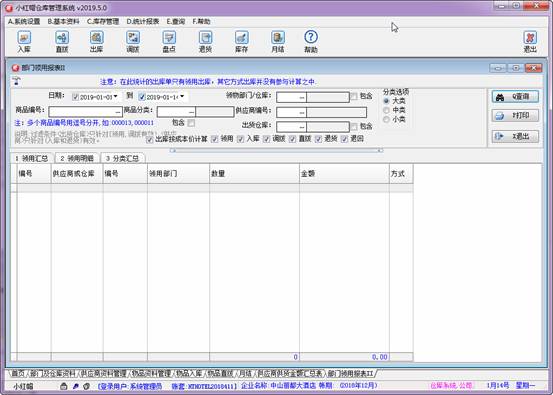553x395 pixels.
Task: Sort by 金额 column header
Action: pos(344,174)
